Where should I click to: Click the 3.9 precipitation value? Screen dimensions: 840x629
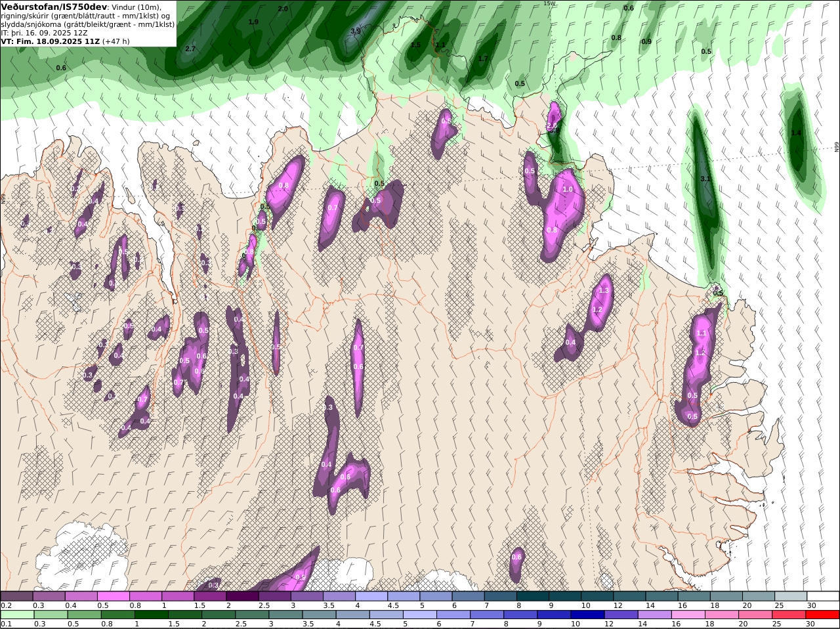pos(356,31)
